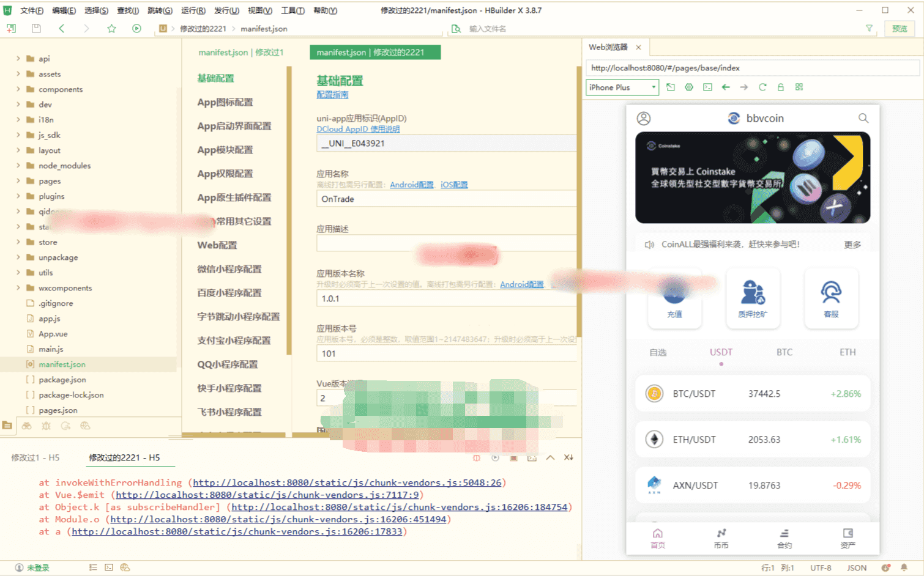Open the DCloud AppID 使用说明 link
This screenshot has height=576, width=924.
pos(358,129)
